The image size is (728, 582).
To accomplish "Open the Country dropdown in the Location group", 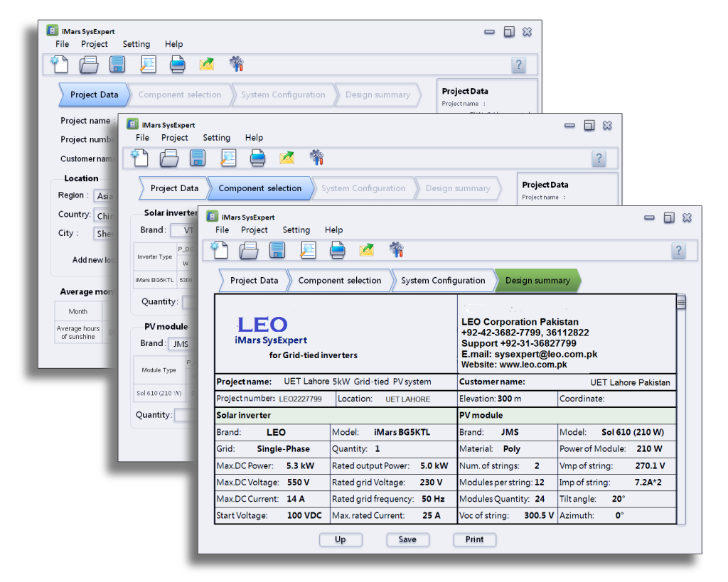I will click(x=106, y=216).
